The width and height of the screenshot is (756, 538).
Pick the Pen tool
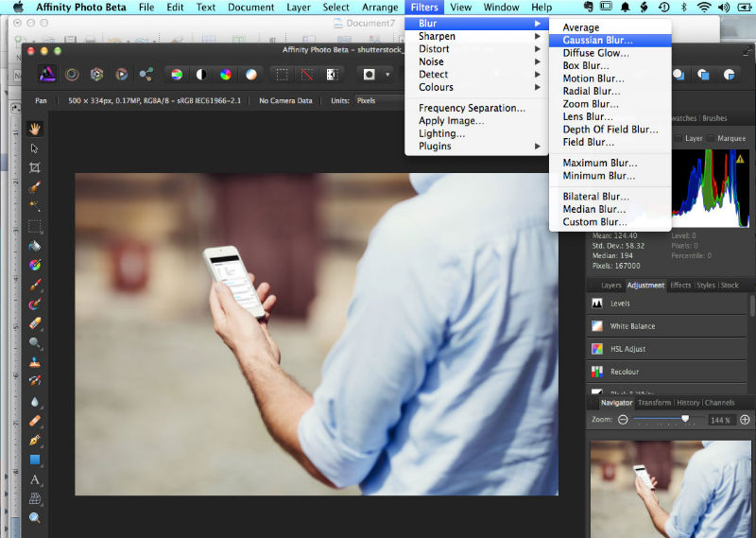[x=35, y=440]
